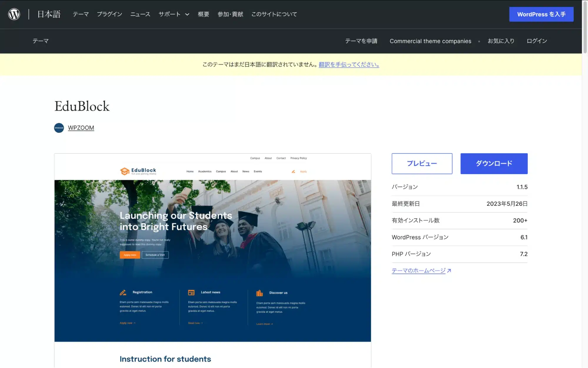Click the WordPress バージョン label

click(x=420, y=237)
